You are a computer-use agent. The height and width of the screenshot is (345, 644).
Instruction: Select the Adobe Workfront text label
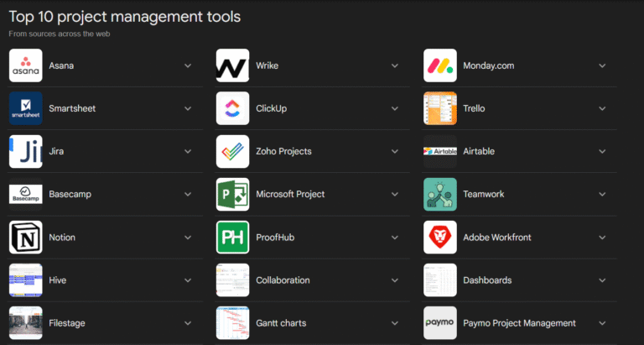point(497,238)
